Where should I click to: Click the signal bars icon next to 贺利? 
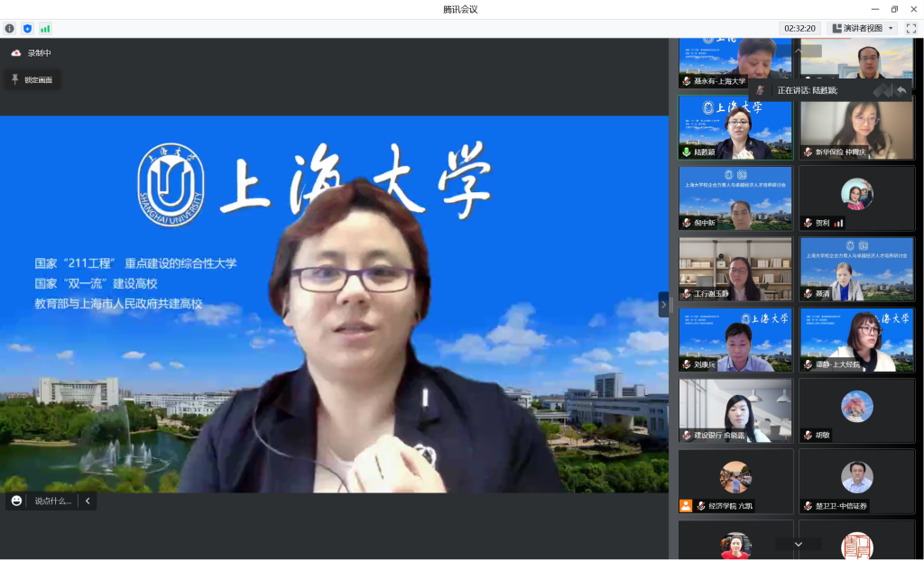(838, 223)
